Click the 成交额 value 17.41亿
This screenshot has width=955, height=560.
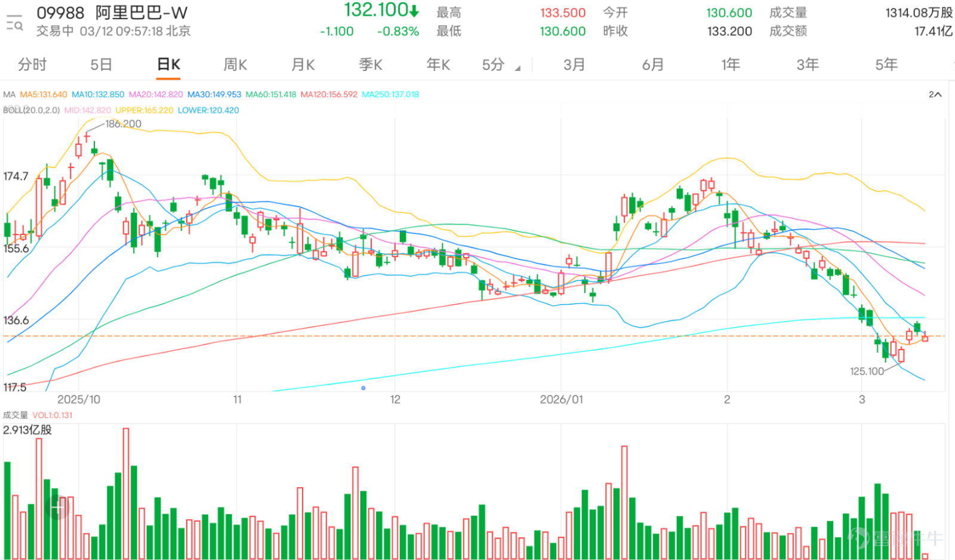(934, 31)
